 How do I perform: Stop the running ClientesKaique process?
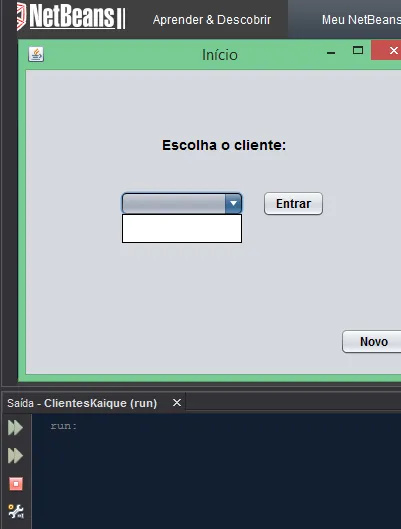(x=16, y=484)
